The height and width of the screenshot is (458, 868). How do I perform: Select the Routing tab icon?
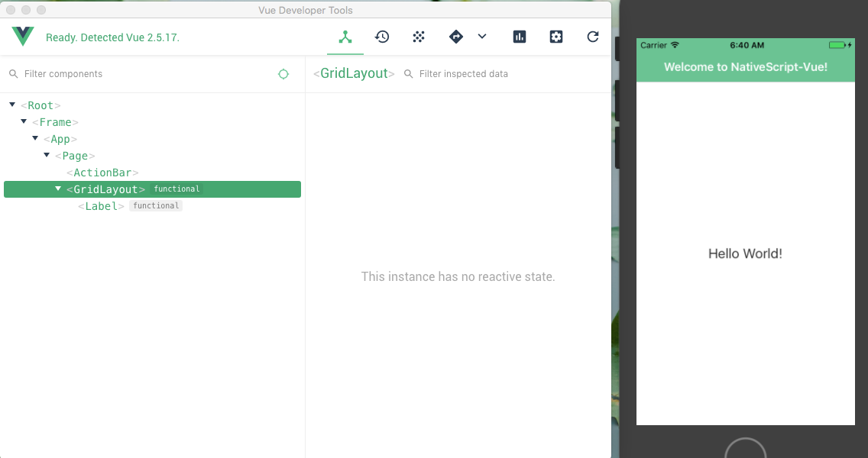[455, 36]
